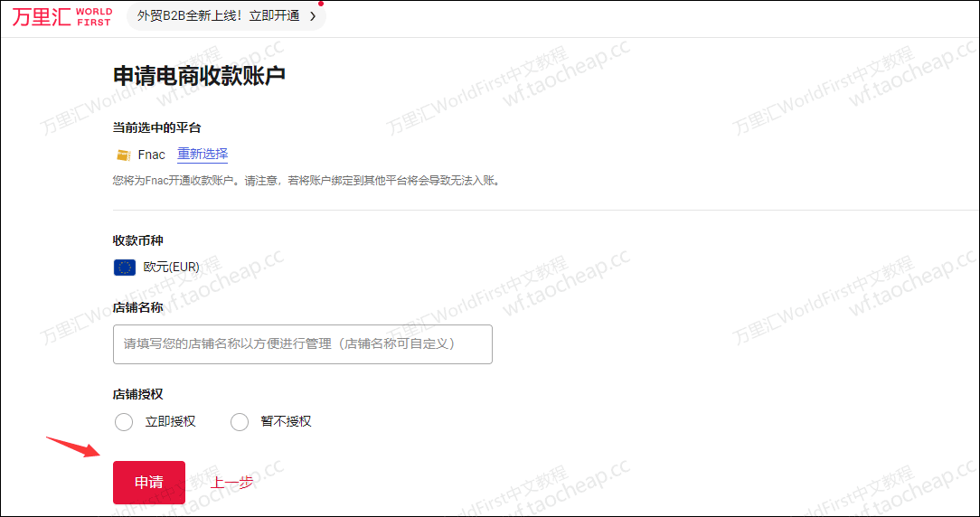Click the chevron arrow in the B2B banner

pyautogui.click(x=313, y=16)
